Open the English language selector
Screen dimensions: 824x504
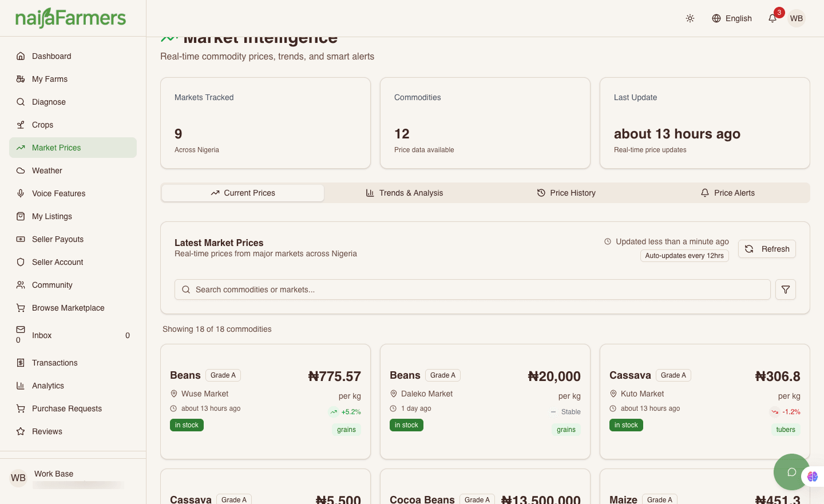point(732,18)
